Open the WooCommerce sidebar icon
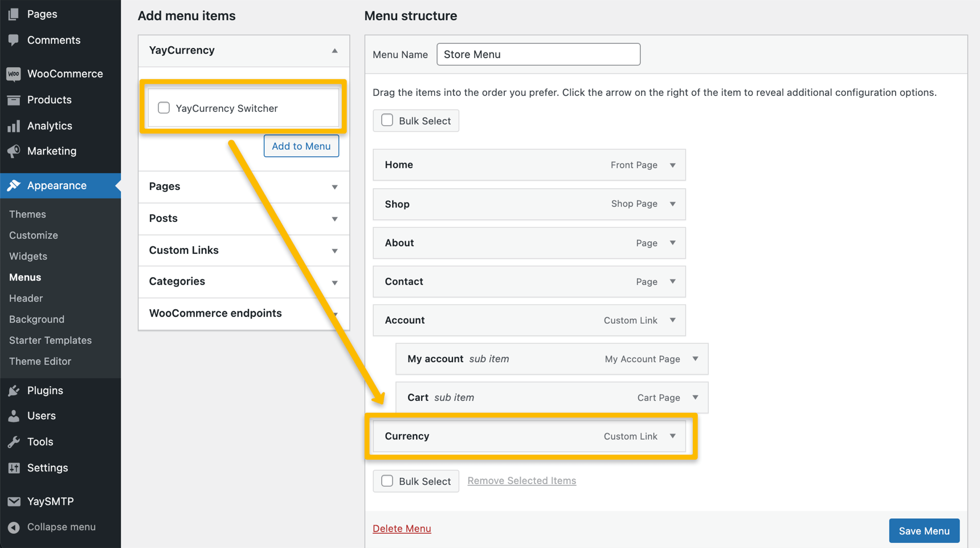 point(14,74)
